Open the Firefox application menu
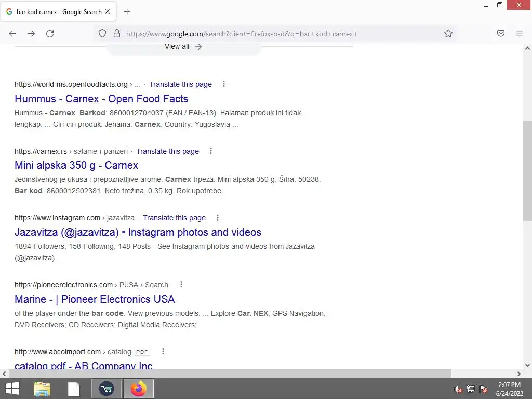The width and height of the screenshot is (532, 399). 520,33
